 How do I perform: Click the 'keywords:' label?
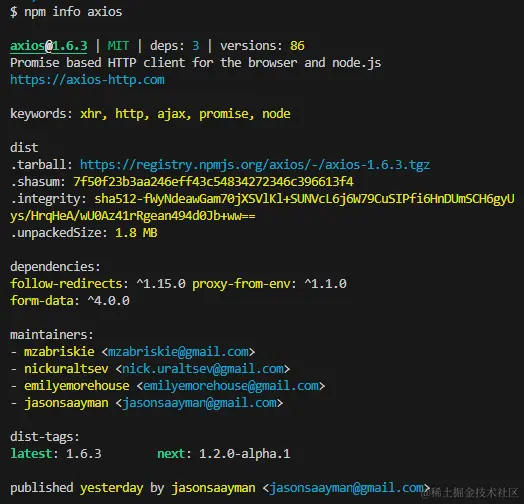[41, 114]
